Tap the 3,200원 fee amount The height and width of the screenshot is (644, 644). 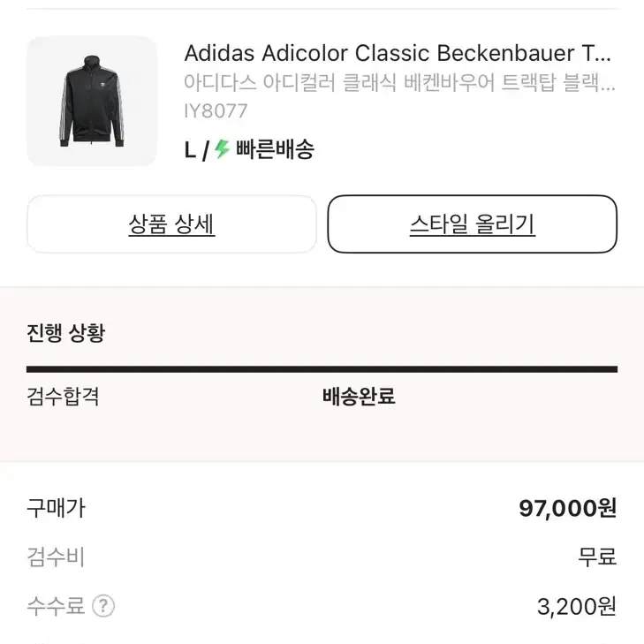point(577,607)
